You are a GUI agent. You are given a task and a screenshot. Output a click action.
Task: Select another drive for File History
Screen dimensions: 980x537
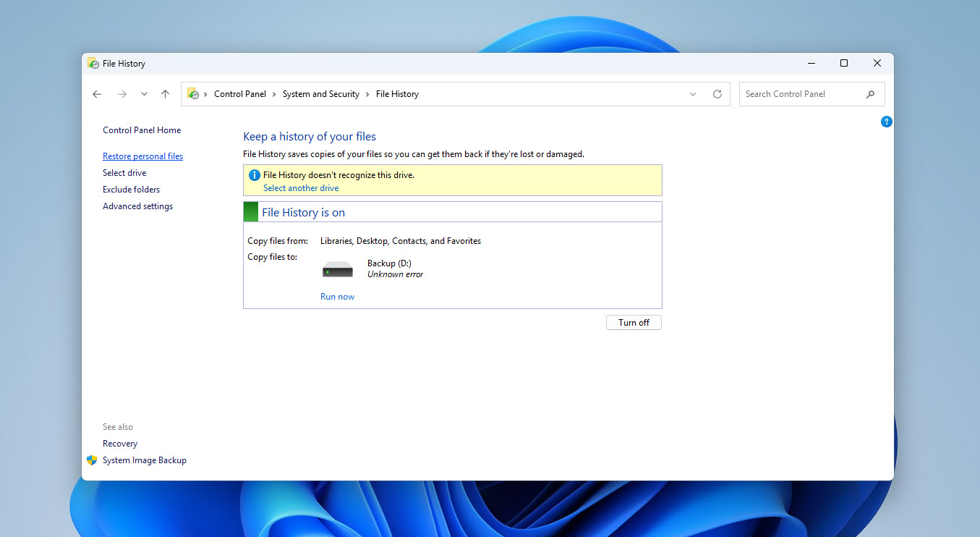point(301,187)
